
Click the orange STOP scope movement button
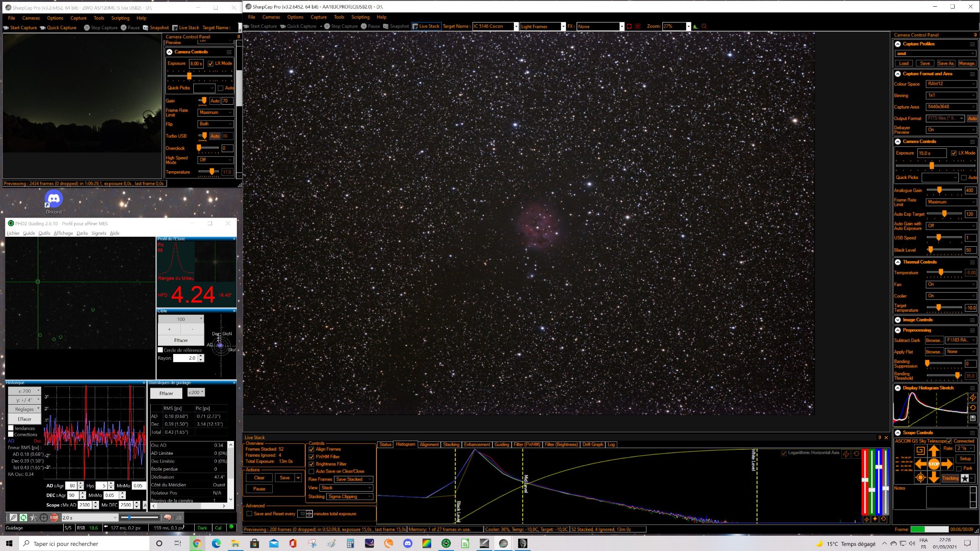click(x=934, y=464)
